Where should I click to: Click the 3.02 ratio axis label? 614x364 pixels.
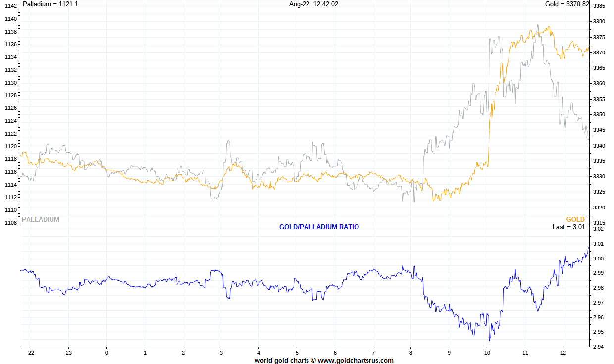click(x=598, y=229)
